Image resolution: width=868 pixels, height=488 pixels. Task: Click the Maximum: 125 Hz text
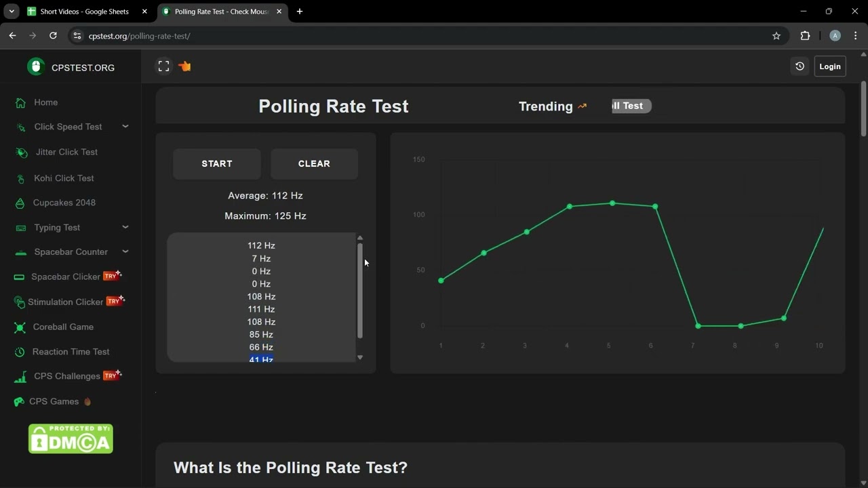(265, 216)
